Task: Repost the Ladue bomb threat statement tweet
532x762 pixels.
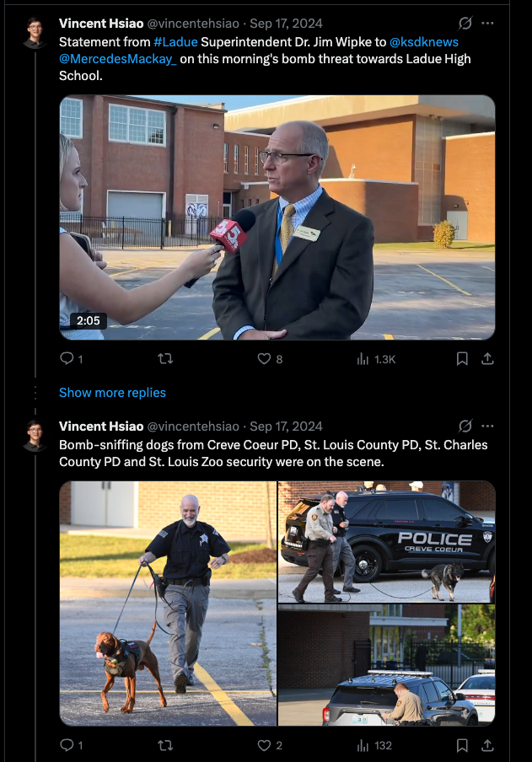Action: pyautogui.click(x=165, y=358)
